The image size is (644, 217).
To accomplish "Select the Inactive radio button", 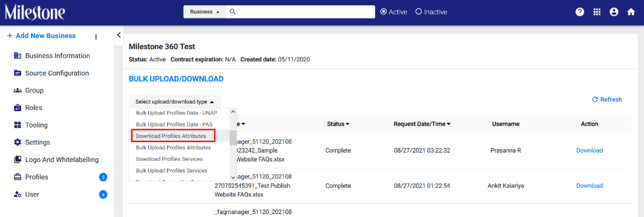I will click(x=419, y=12).
